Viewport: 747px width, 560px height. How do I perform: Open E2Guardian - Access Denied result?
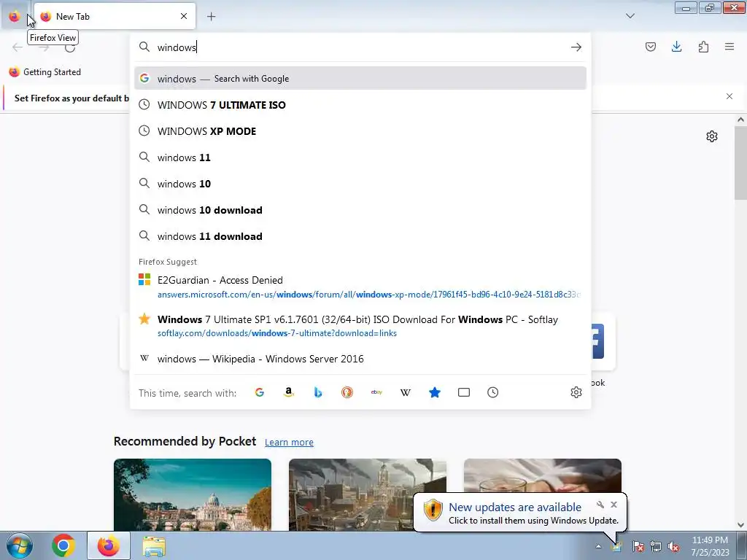(x=360, y=287)
